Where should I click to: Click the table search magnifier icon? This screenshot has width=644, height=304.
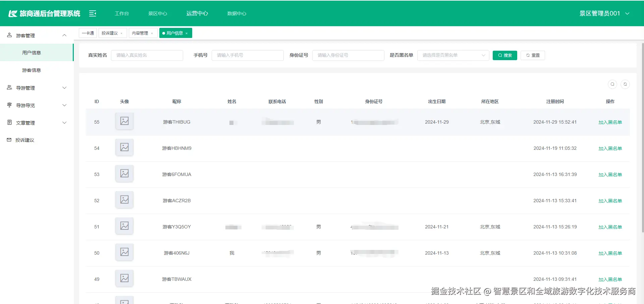(x=612, y=84)
